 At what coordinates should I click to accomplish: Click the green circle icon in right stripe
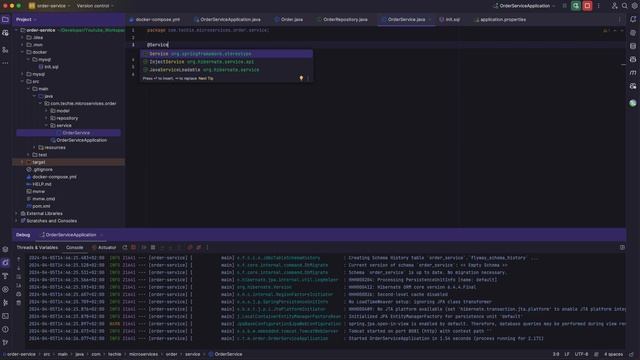[x=633, y=103]
